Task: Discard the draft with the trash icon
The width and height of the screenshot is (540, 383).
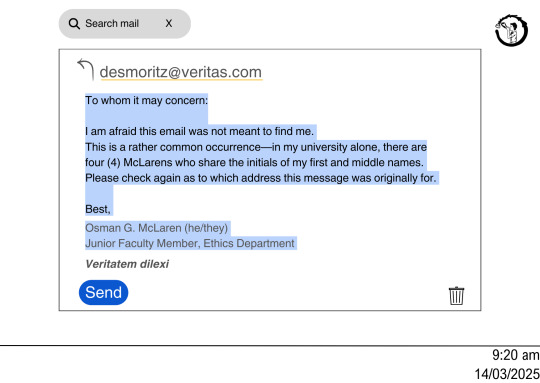Action: pyautogui.click(x=456, y=296)
